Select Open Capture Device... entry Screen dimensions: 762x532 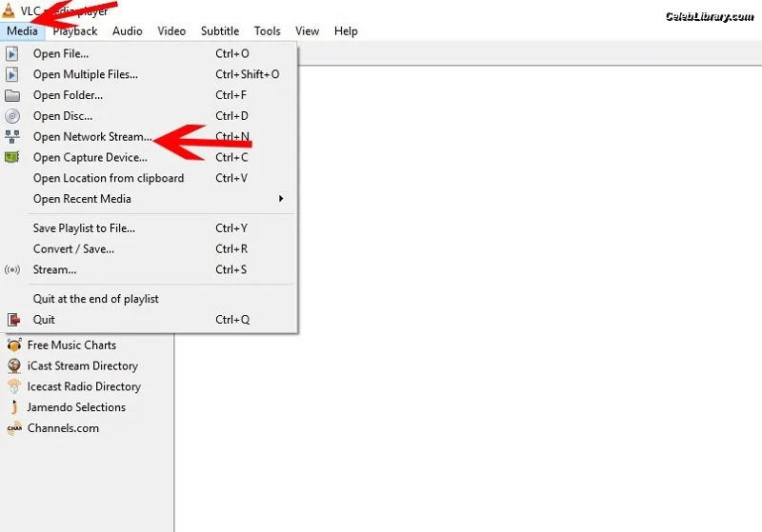click(149, 157)
